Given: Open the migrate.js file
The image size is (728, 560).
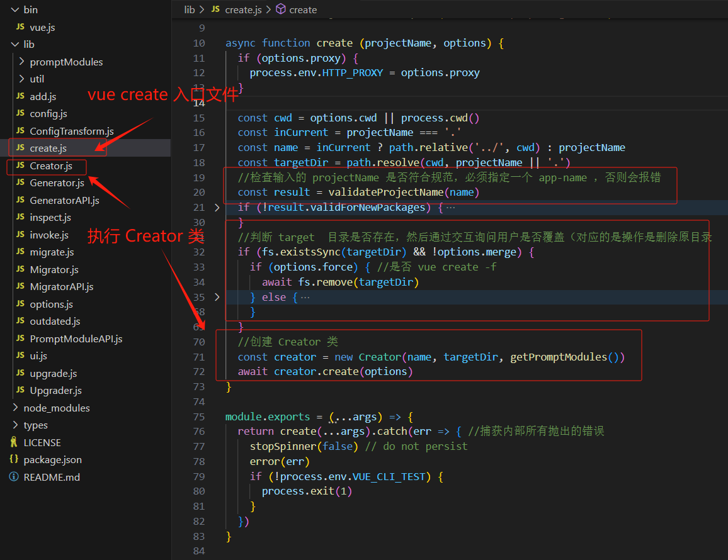Looking at the screenshot, I should [52, 252].
